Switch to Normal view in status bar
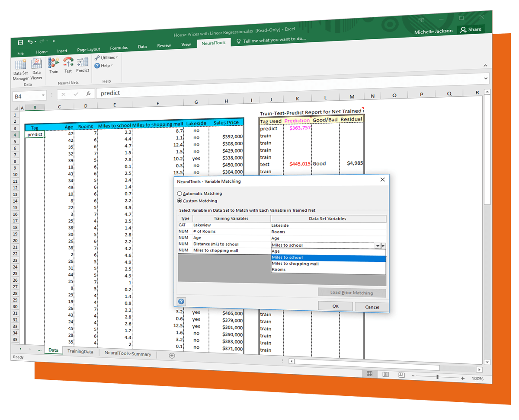The width and height of the screenshot is (519, 420). click(x=369, y=374)
